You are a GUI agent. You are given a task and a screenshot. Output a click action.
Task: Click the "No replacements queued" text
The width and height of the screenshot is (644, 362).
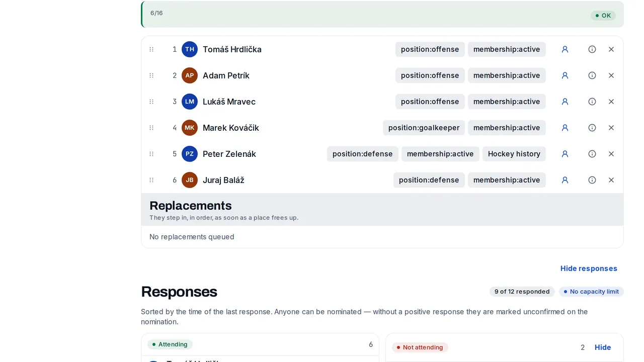(192, 237)
